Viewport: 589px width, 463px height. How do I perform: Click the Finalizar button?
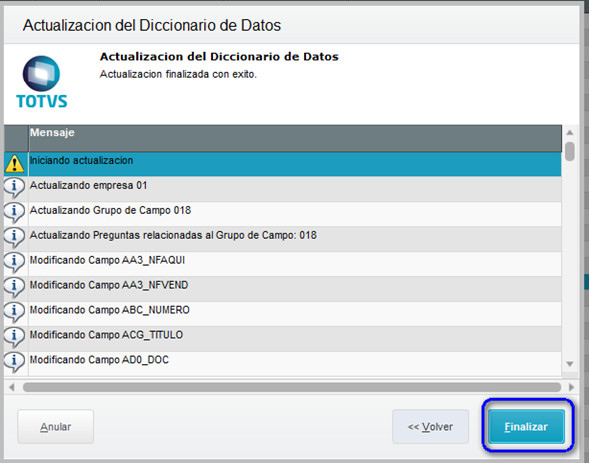click(x=526, y=427)
